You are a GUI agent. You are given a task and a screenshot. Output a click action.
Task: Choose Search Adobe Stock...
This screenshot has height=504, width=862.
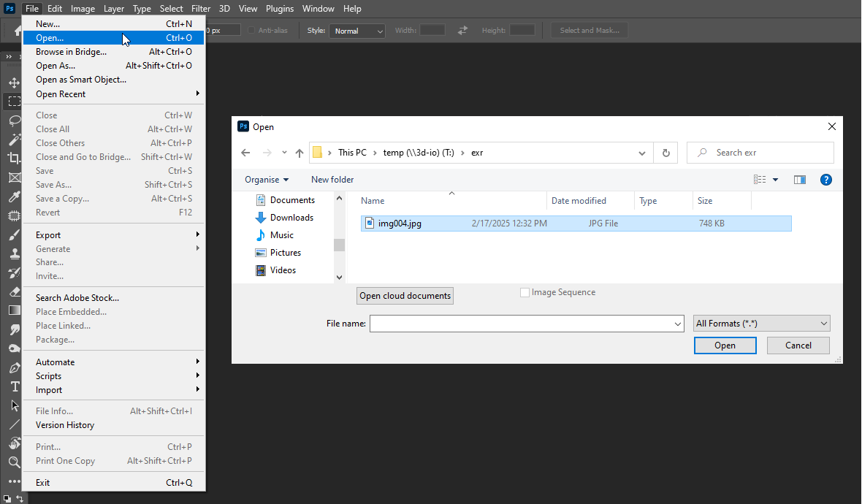(x=114, y=298)
